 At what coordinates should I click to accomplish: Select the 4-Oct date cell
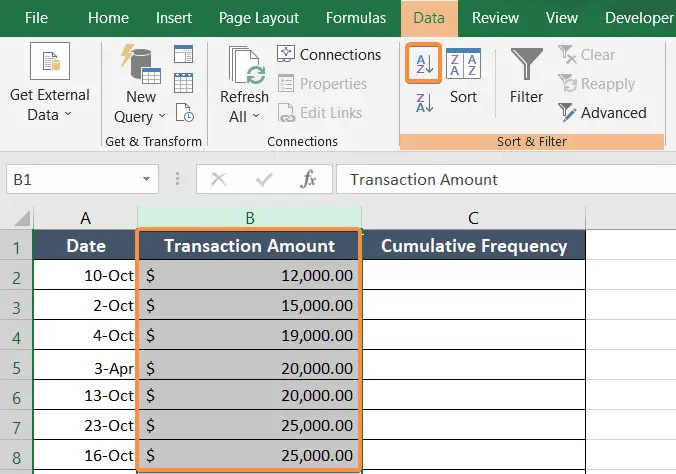[x=85, y=335]
